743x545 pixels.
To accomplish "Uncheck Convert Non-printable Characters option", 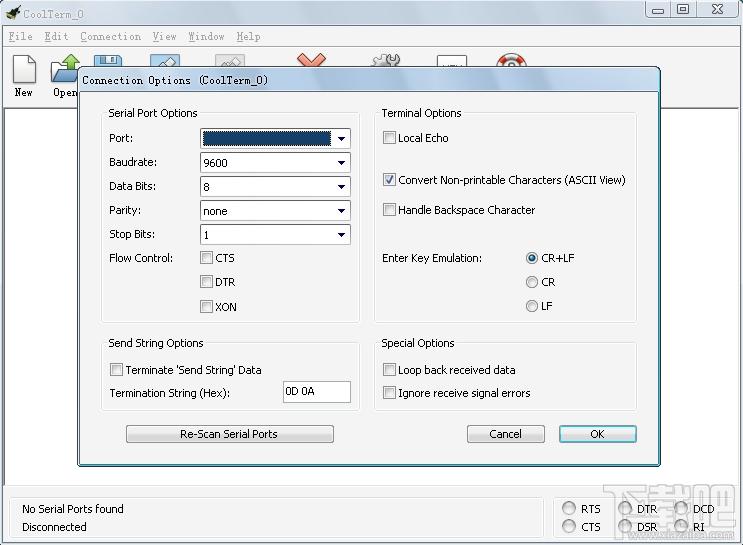I will click(x=389, y=180).
